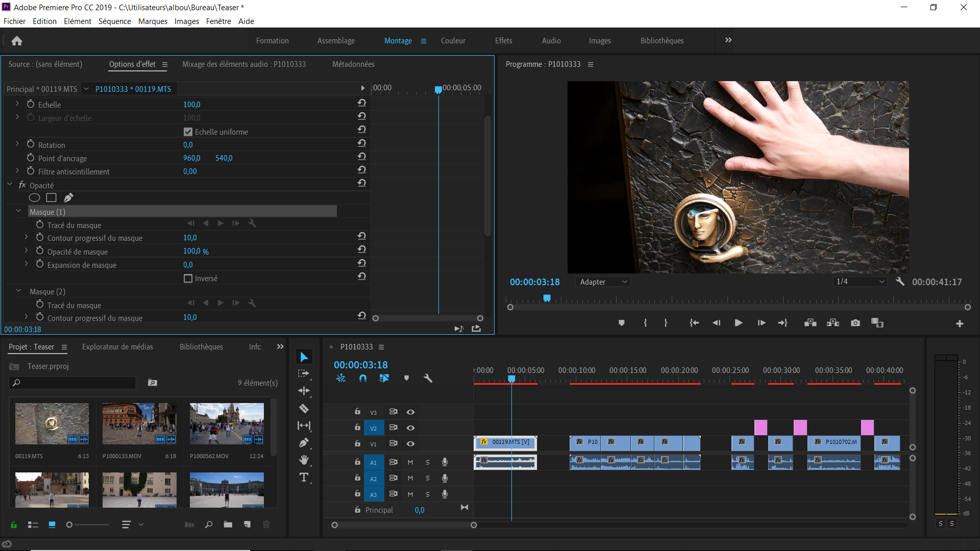Open timeline display settings wrench
This screenshot has height=551, width=980.
pos(428,379)
